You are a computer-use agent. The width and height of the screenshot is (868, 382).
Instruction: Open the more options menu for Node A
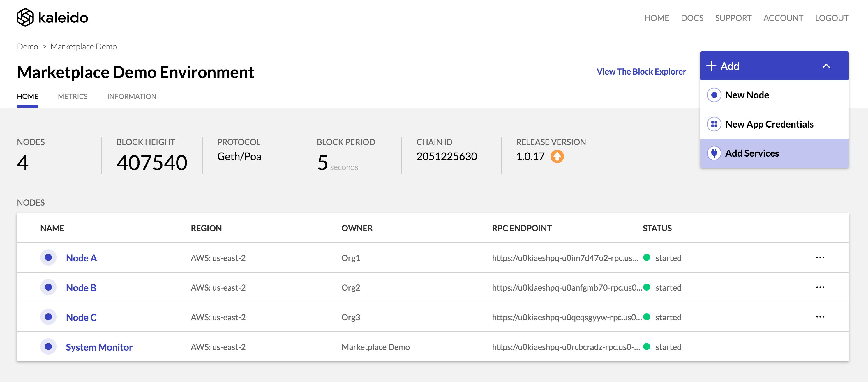[x=820, y=258]
